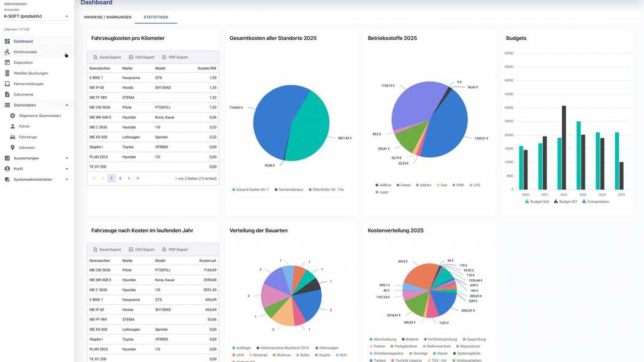
Task: Toggle Budget-IST series in Budgets legend
Action: coord(565,202)
